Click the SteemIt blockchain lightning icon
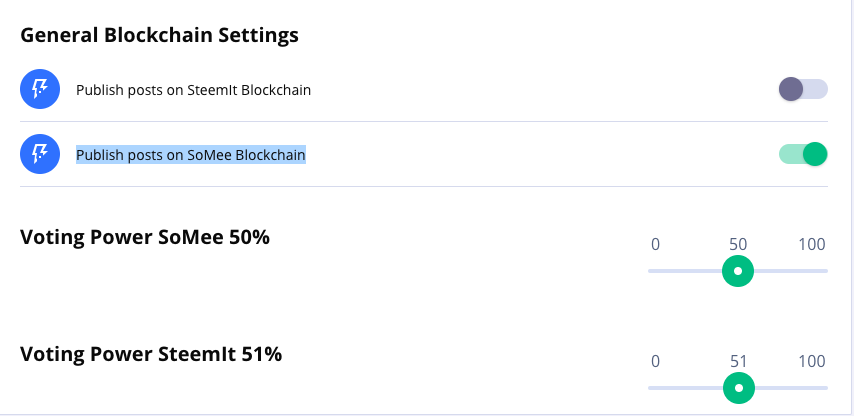This screenshot has width=854, height=416. [x=39, y=90]
